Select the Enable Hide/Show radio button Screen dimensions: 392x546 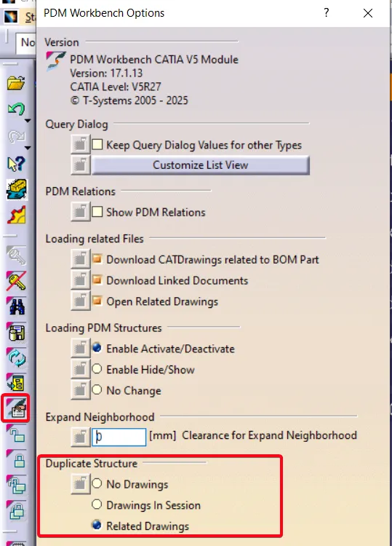[x=97, y=369]
